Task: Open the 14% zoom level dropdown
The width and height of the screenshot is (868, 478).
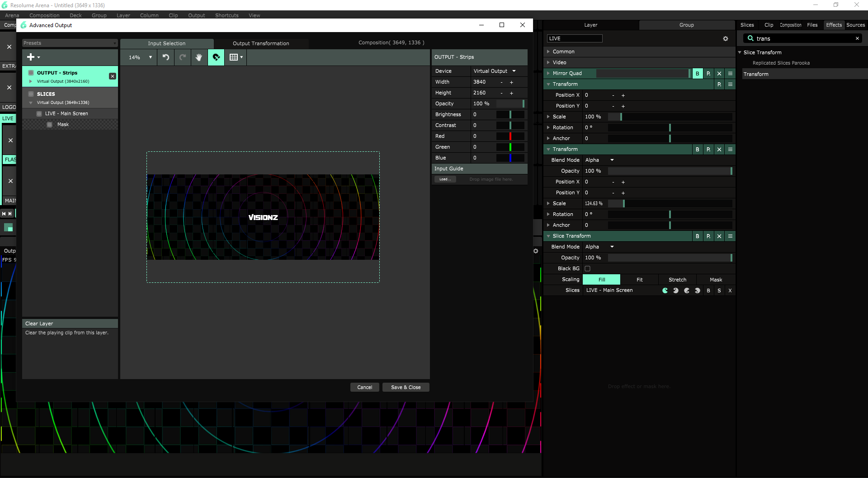Action: [x=140, y=57]
